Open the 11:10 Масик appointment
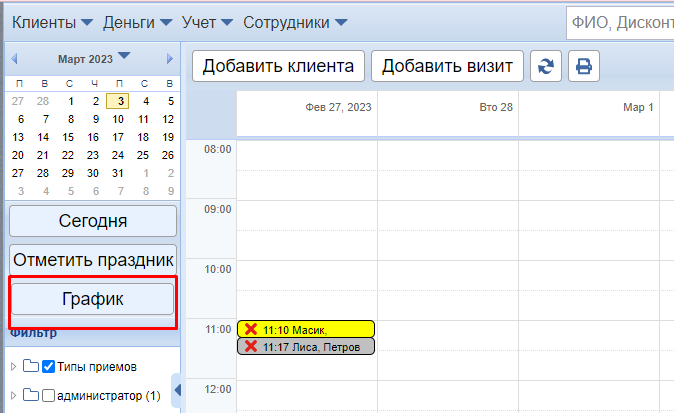674x413 pixels. coord(306,329)
